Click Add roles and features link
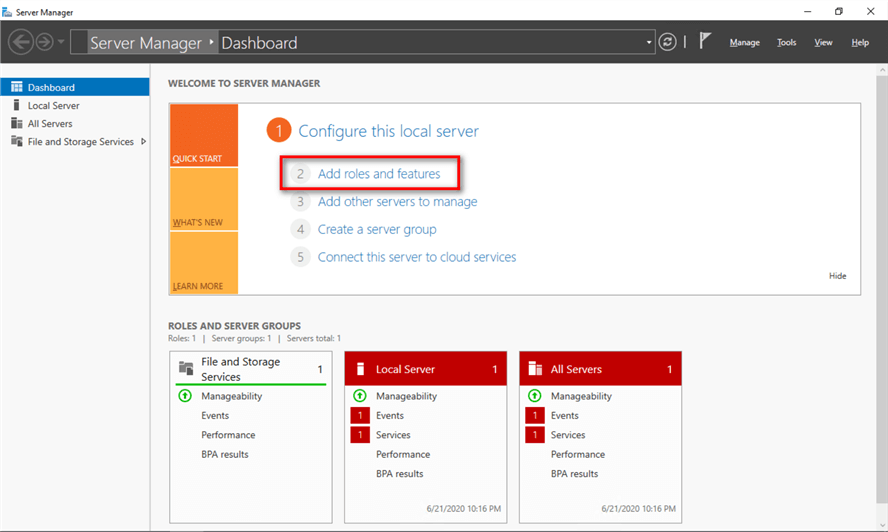The image size is (888, 532). click(378, 174)
